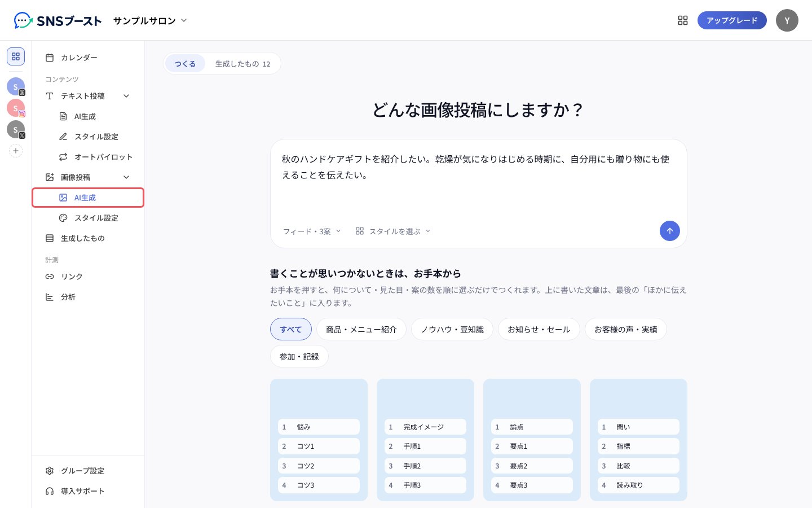Switch to the Instagram account avatar

(x=16, y=108)
